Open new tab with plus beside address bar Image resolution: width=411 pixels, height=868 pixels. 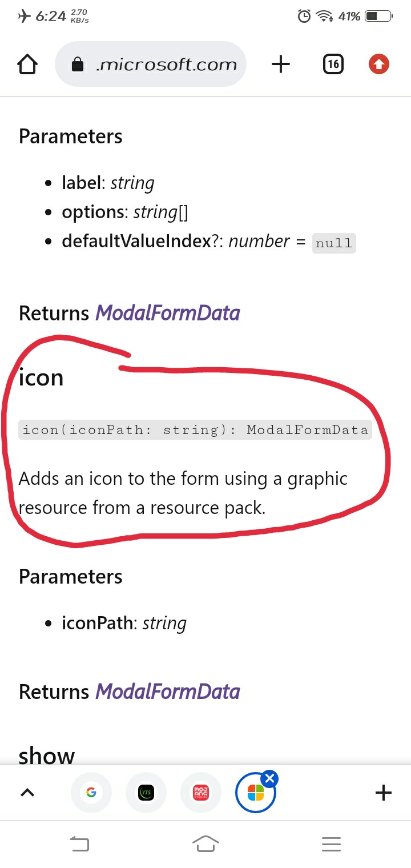281,65
